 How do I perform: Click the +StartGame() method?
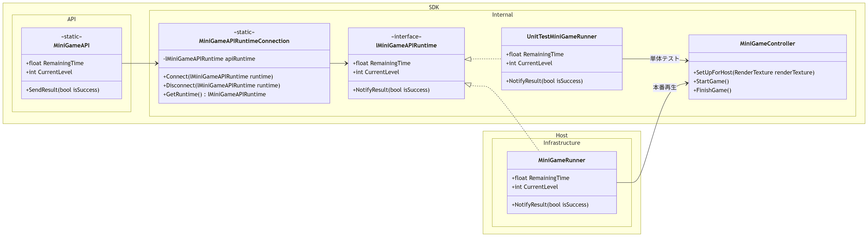point(711,81)
